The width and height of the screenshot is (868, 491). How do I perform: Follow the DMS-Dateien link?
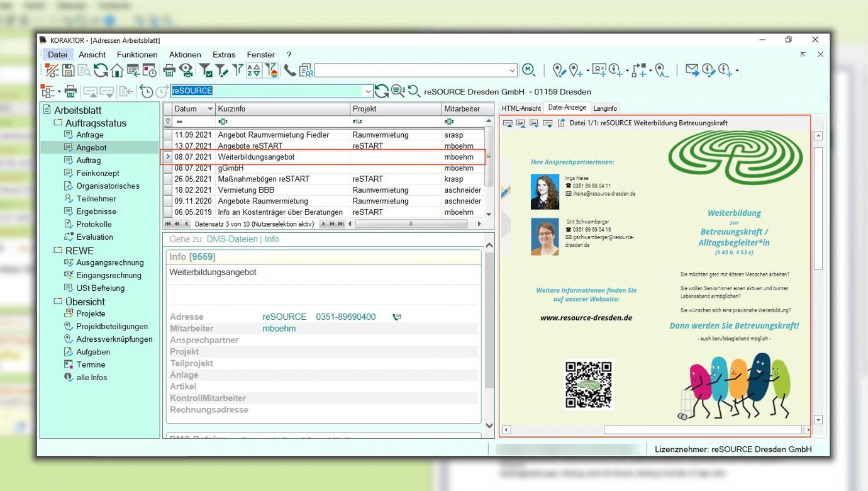tap(232, 239)
